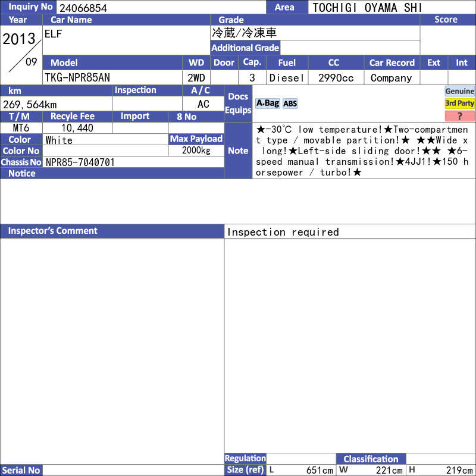The width and height of the screenshot is (476, 476).
Task: Select the recycle fee 10,440
Action: (77, 128)
